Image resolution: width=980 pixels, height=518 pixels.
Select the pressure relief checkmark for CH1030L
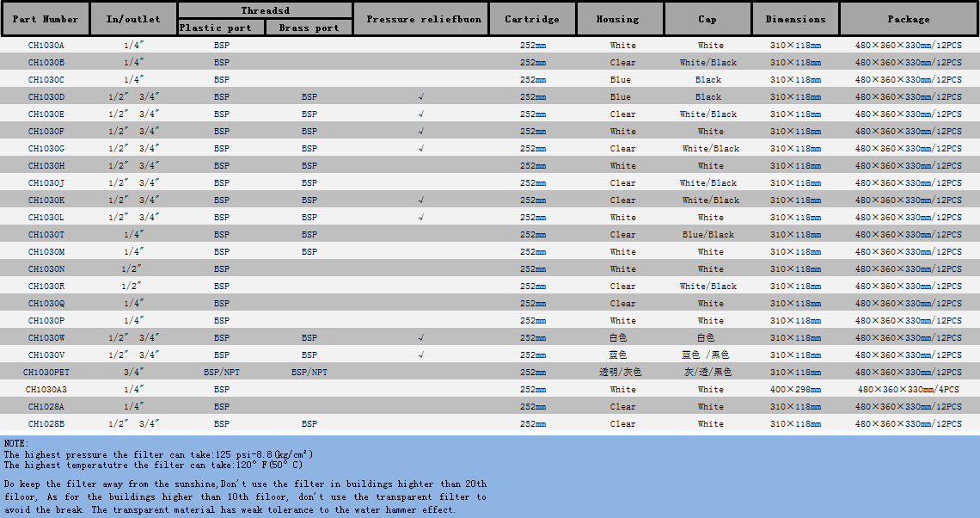tap(420, 218)
